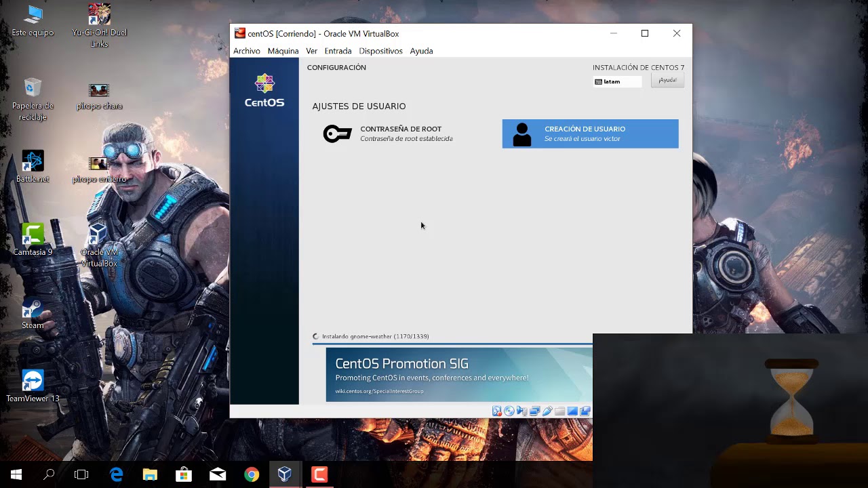Select the piropo criterio video file
Image resolution: width=868 pixels, height=488 pixels.
point(99,169)
